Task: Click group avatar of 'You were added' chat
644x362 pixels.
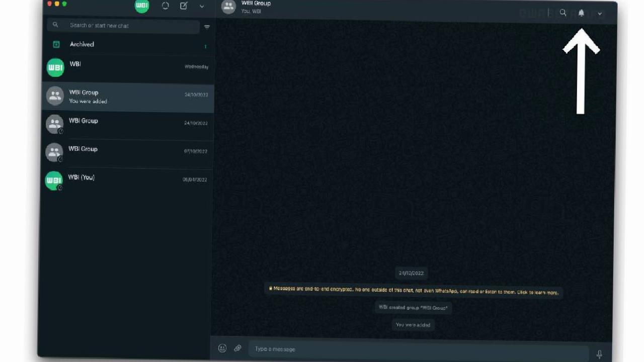Action: 55,96
